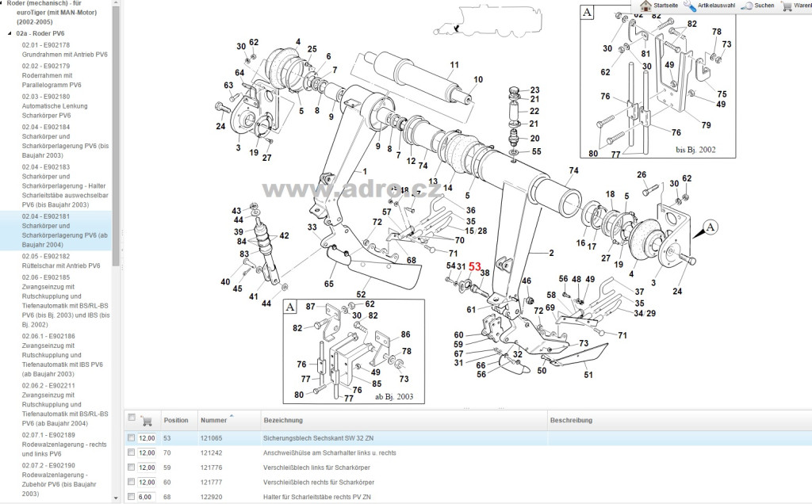The image size is (812, 504).
Task: Click the sidebar scrollbar up arrow
Action: (116, 3)
